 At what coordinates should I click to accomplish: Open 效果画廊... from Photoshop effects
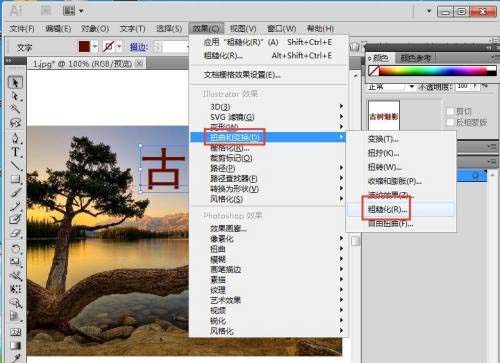pyautogui.click(x=228, y=228)
